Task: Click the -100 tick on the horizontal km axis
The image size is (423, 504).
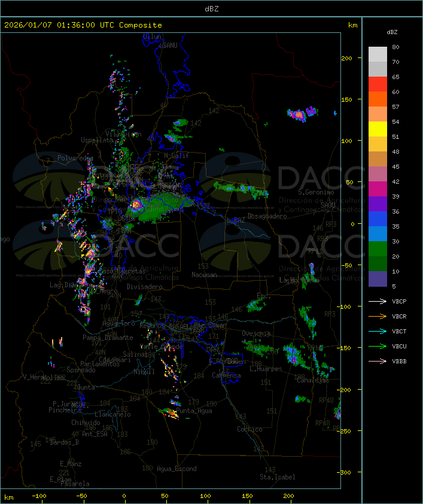Action: tap(39, 496)
